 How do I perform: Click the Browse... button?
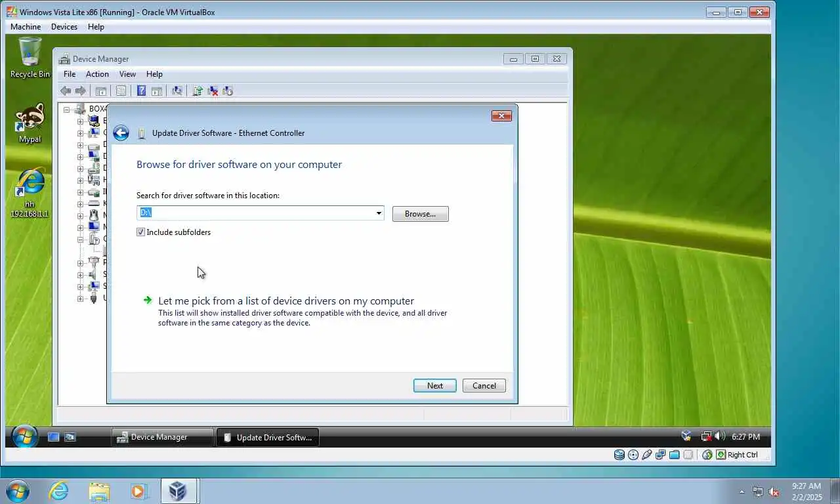click(421, 214)
